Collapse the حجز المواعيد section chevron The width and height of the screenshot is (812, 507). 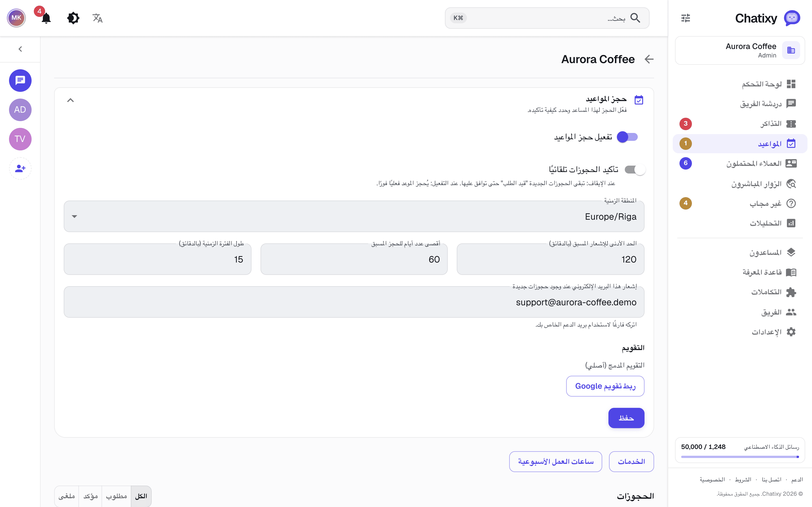click(70, 100)
